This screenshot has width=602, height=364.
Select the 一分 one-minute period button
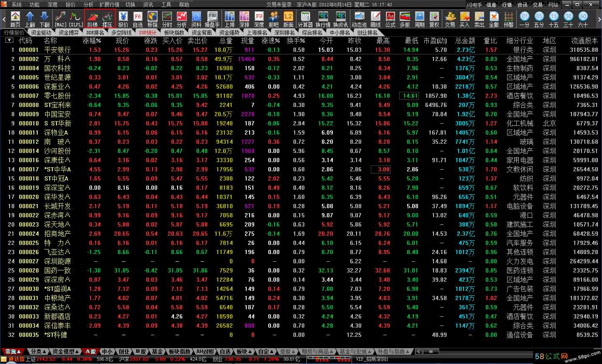(525, 19)
